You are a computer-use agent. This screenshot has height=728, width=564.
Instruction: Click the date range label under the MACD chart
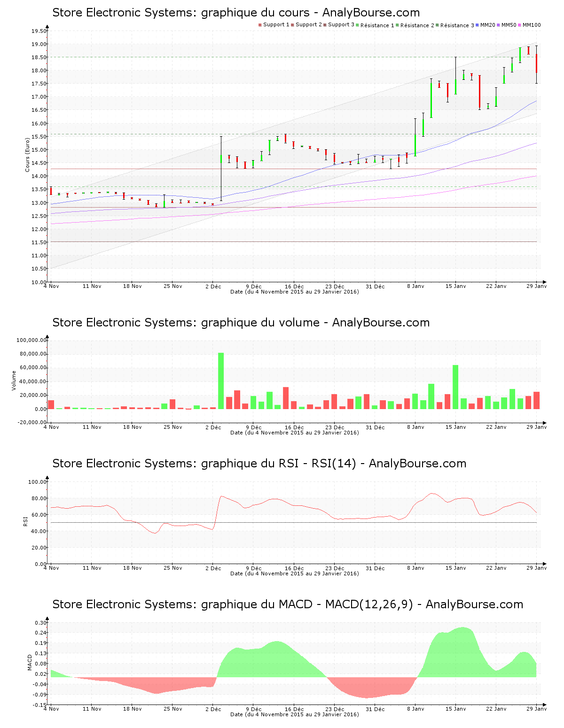point(294,714)
